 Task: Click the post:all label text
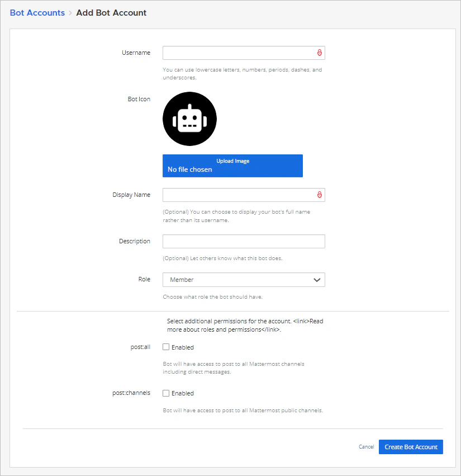(x=141, y=347)
